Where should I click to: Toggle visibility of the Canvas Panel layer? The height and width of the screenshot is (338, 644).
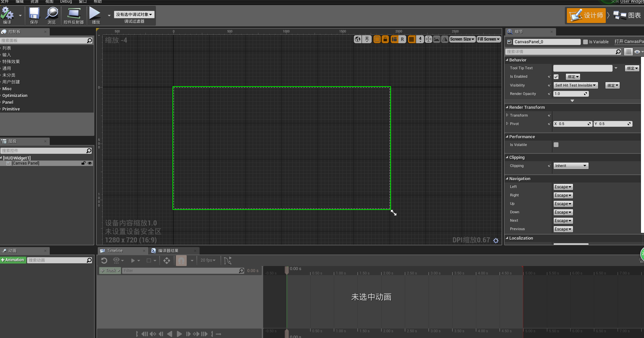(90, 163)
